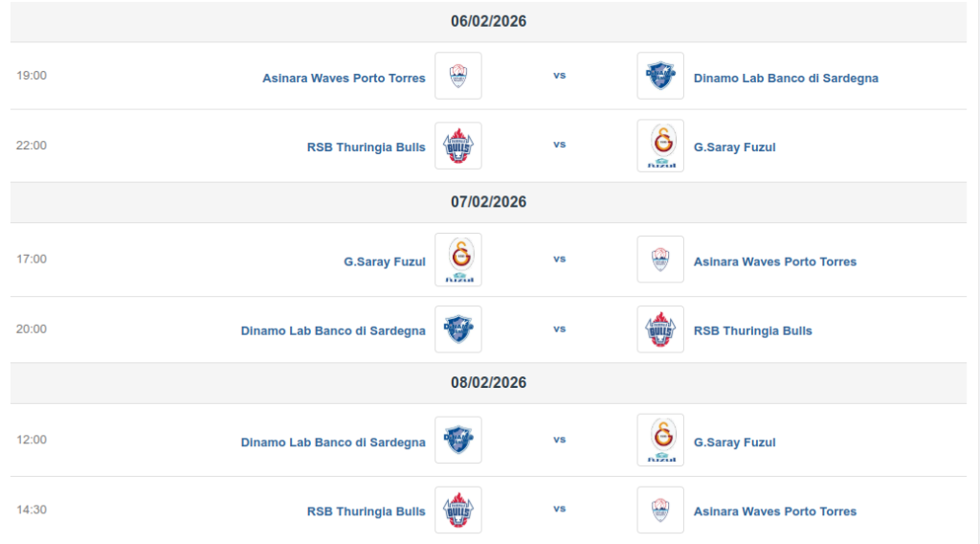
Task: Click Asinara Waves logo in 14:30 match
Action: [660, 510]
